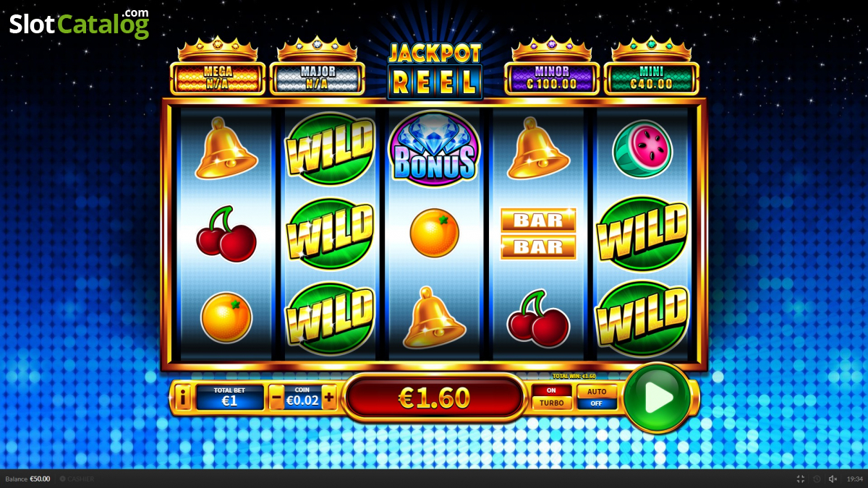Viewport: 868px width, 488px height.
Task: Open game history clock icon
Action: click(817, 479)
